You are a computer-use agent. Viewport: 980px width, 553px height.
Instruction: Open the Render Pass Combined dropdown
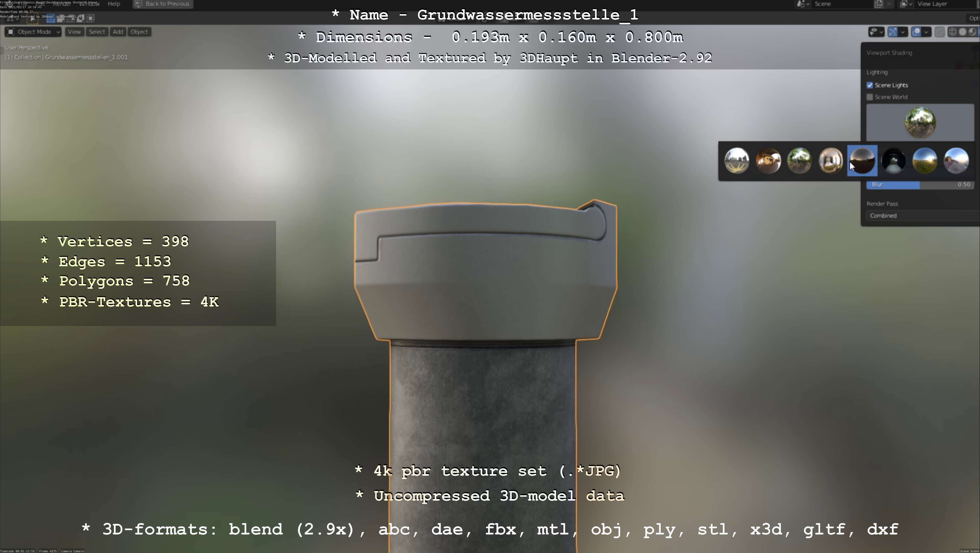click(923, 216)
